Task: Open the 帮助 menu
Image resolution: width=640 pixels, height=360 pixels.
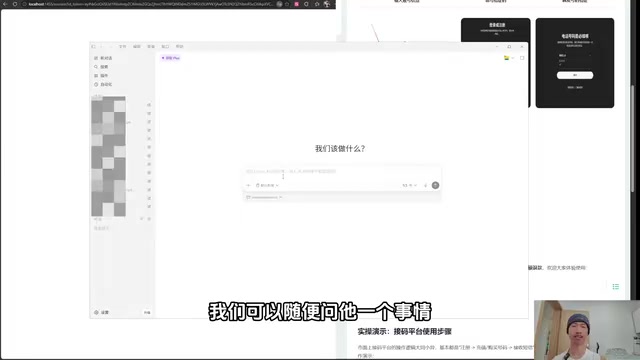Action: (180, 47)
